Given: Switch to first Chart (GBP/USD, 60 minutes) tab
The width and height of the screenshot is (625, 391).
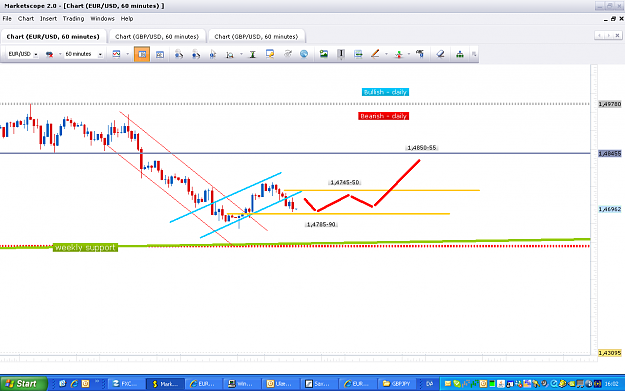Looking at the screenshot, I should [157, 36].
